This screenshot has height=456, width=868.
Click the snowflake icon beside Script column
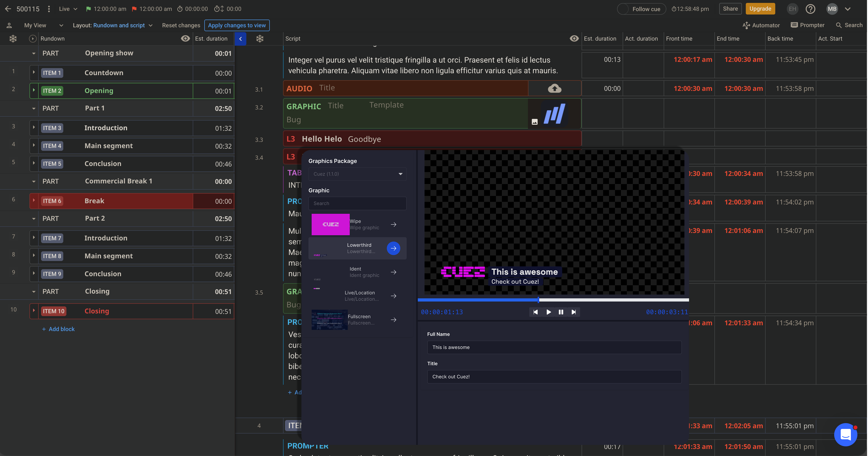click(x=260, y=39)
